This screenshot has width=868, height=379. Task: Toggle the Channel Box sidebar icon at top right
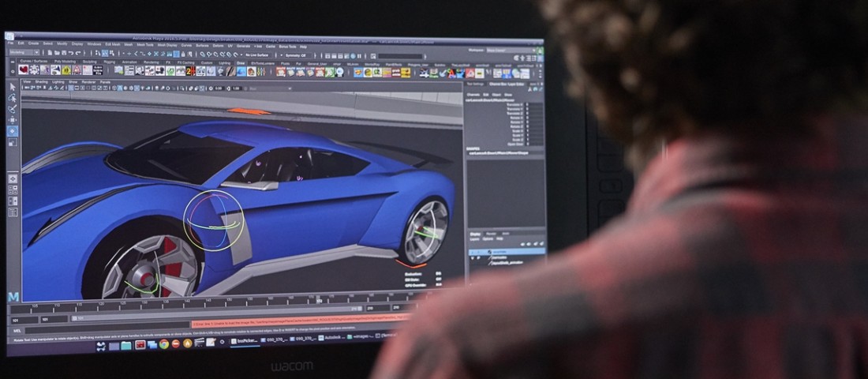539,58
